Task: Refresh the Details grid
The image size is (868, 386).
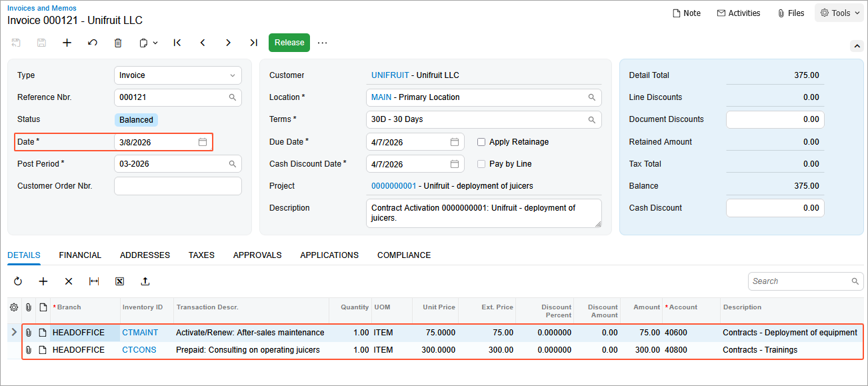Action: point(18,281)
